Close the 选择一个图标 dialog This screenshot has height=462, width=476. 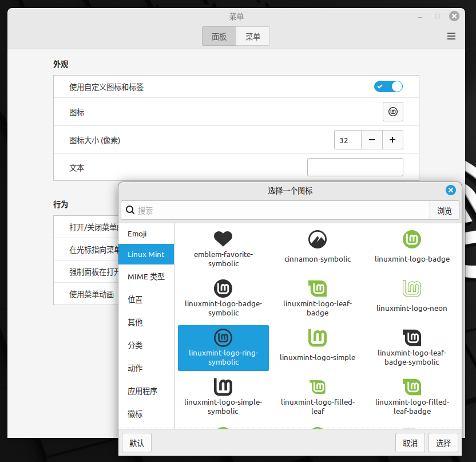pyautogui.click(x=450, y=190)
